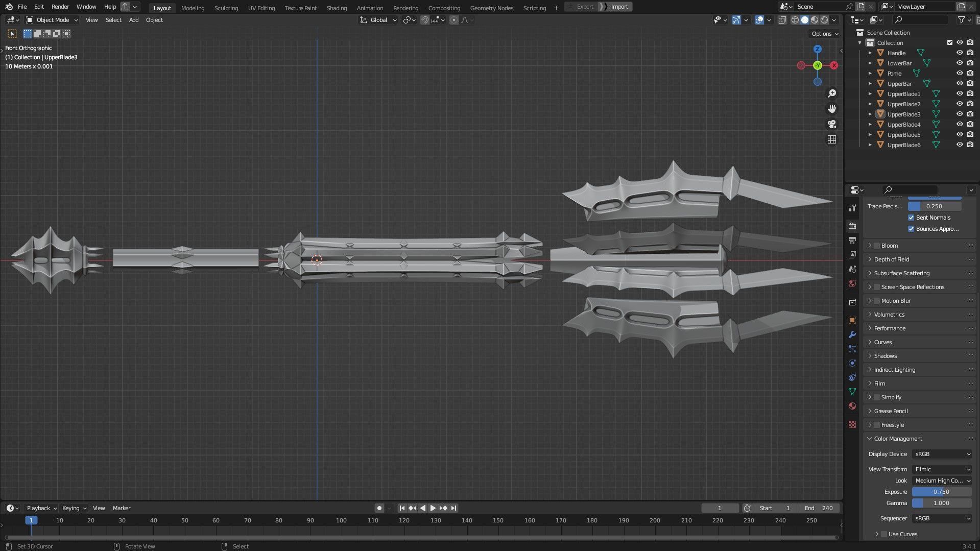Switch viewport to wireframe shading
The width and height of the screenshot is (980, 551).
point(795,20)
